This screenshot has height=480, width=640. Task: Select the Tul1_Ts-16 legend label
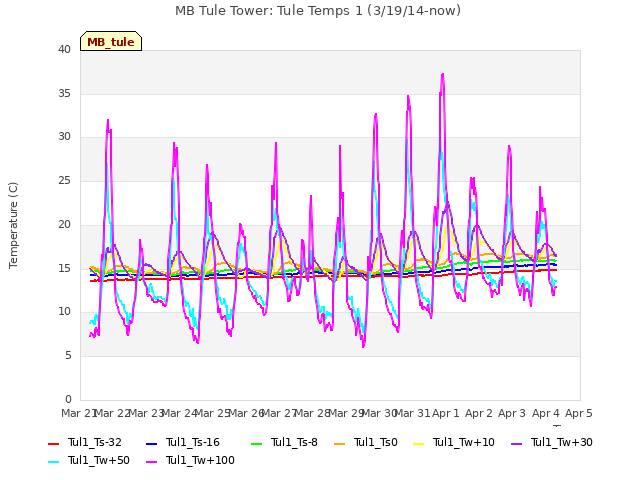[193, 442]
